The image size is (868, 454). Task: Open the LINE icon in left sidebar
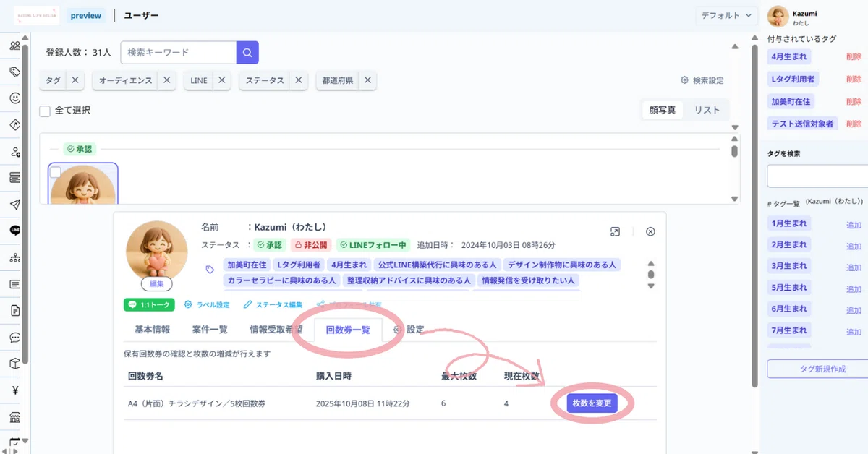click(14, 231)
